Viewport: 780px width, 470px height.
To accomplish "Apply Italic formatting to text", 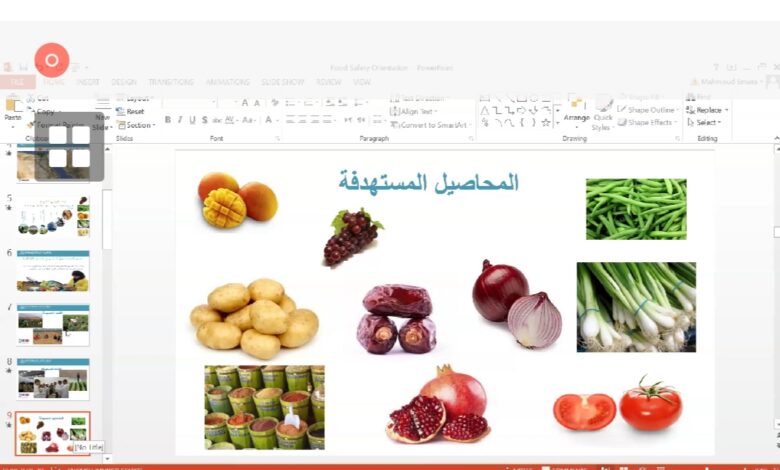I will tap(181, 120).
